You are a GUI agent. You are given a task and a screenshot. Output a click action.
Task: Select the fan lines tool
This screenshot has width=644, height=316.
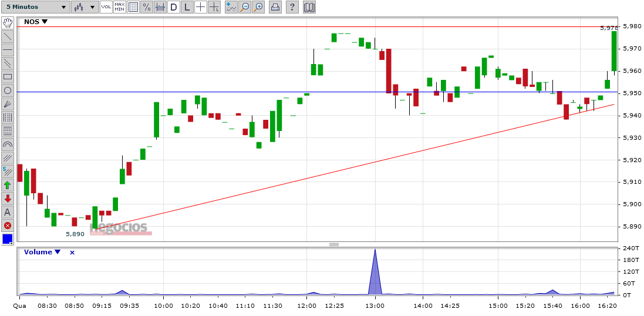[x=8, y=104]
